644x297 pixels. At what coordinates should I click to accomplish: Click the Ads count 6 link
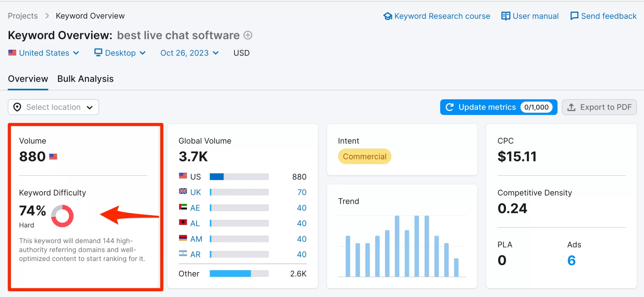click(571, 260)
